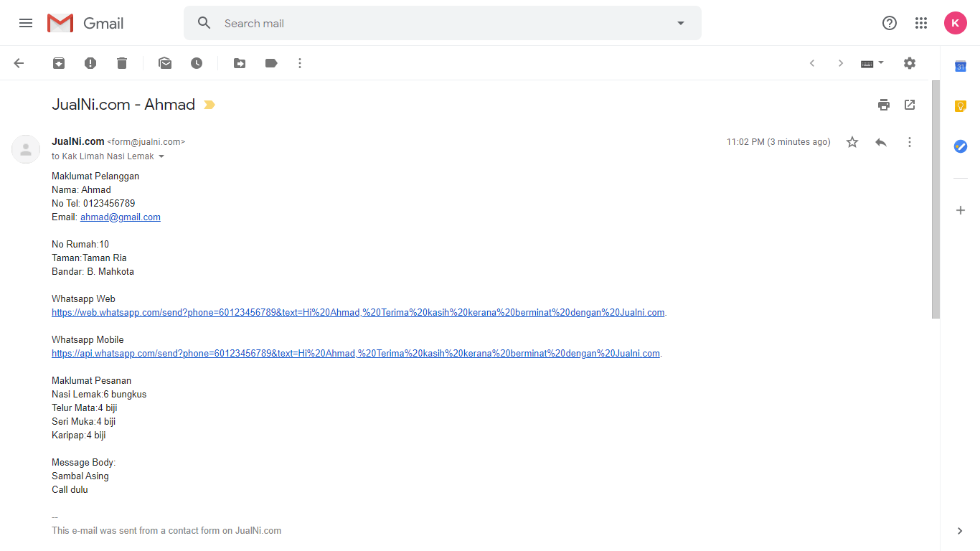Open the main menu hamburger
This screenshot has width=980, height=551.
tap(26, 23)
